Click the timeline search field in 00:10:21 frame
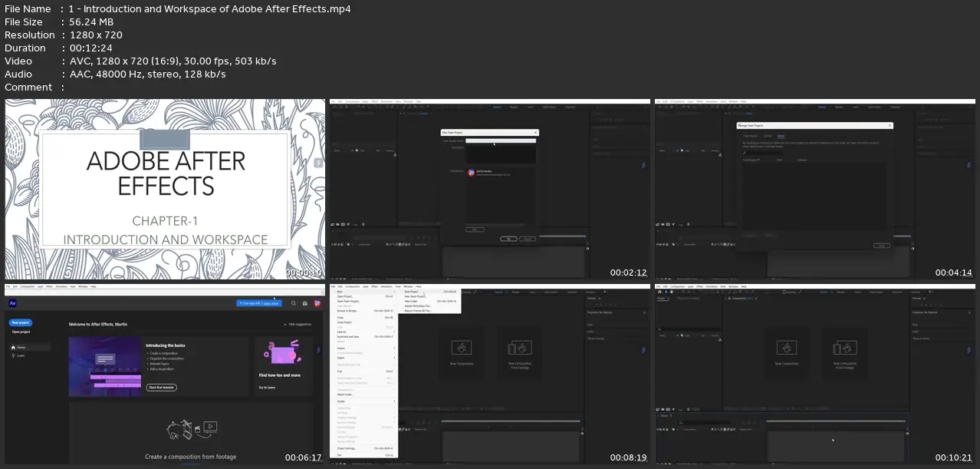 coord(705,422)
